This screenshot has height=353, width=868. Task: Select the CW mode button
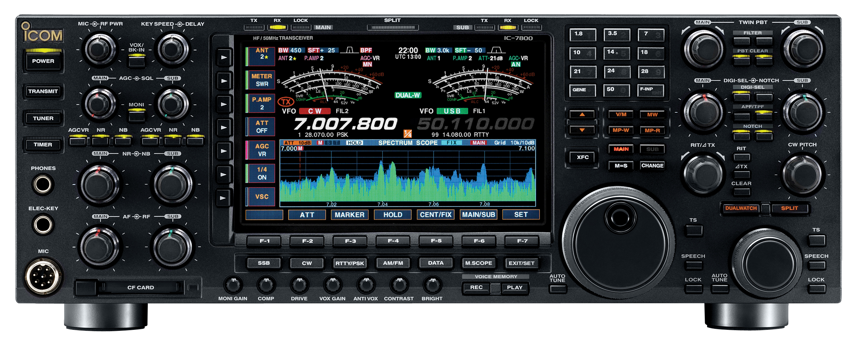click(307, 263)
